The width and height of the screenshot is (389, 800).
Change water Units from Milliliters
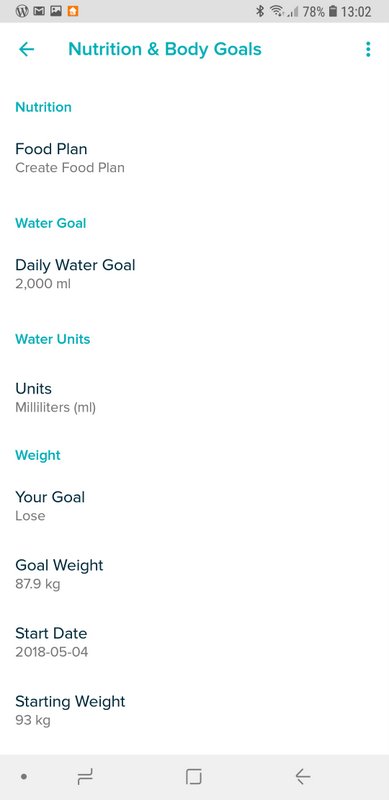tap(194, 398)
